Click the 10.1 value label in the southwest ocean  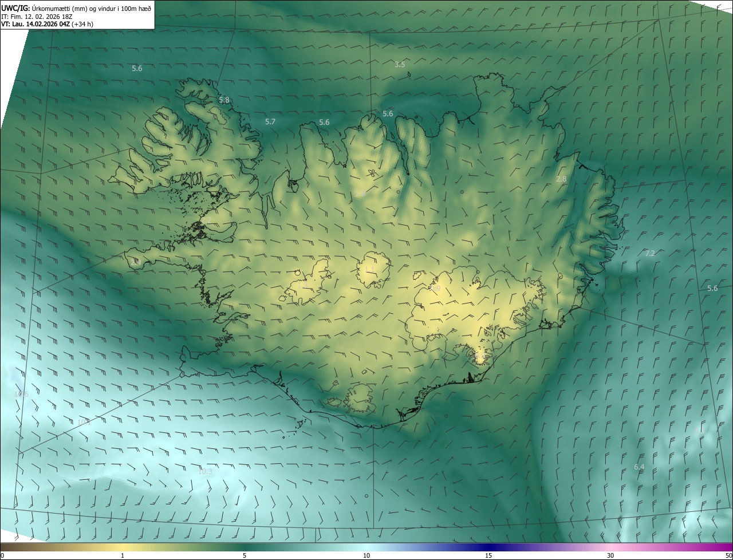point(84,422)
